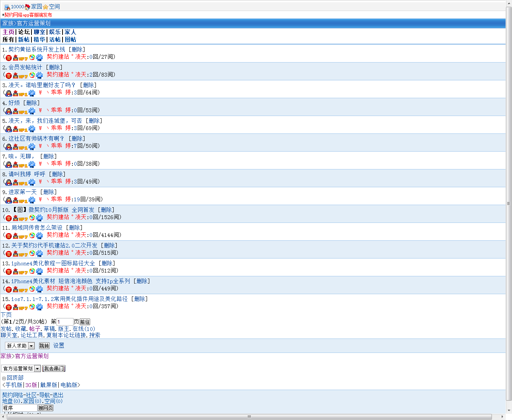Switch to 电脑版 view
This screenshot has width=512, height=420.
coord(69,385)
